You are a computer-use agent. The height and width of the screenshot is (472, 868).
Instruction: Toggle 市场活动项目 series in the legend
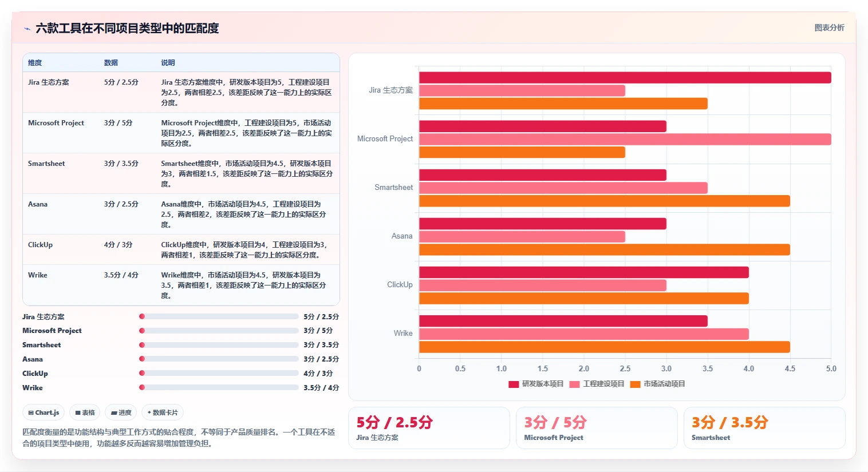point(657,384)
